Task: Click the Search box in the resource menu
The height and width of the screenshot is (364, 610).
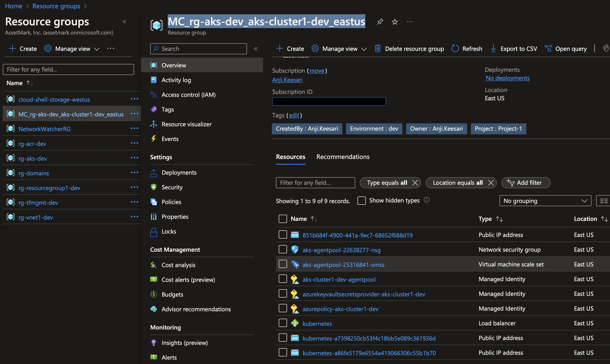Action: click(198, 49)
